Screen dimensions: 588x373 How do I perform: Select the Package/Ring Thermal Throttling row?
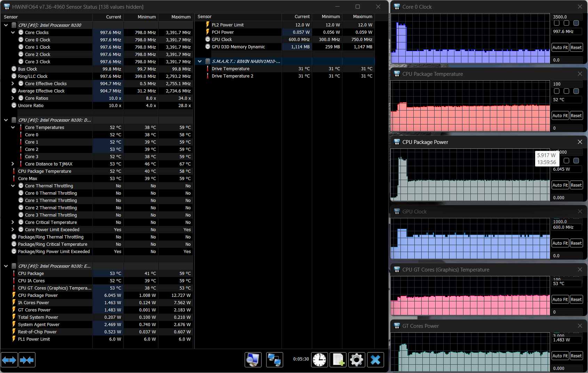97,237
